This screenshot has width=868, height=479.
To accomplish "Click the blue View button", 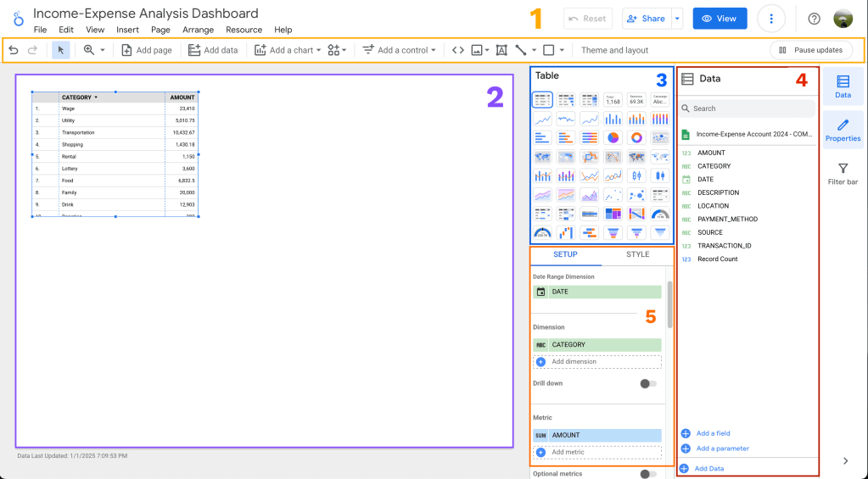I will (720, 19).
